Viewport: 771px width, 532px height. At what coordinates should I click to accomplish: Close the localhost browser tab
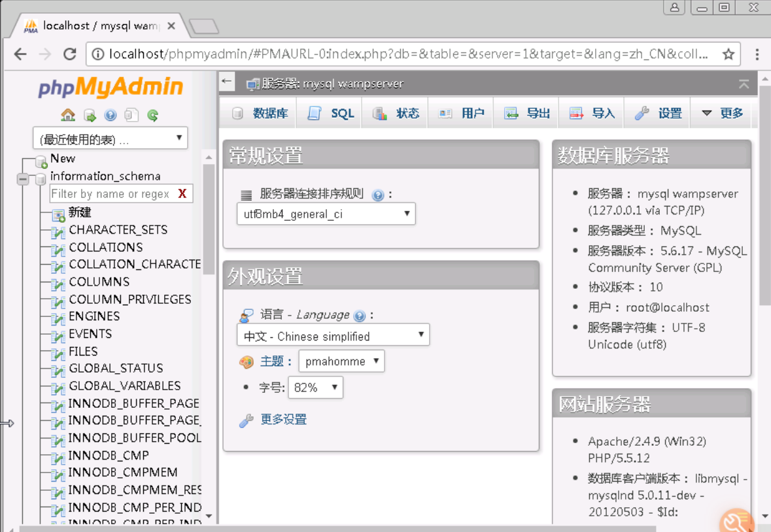[171, 25]
